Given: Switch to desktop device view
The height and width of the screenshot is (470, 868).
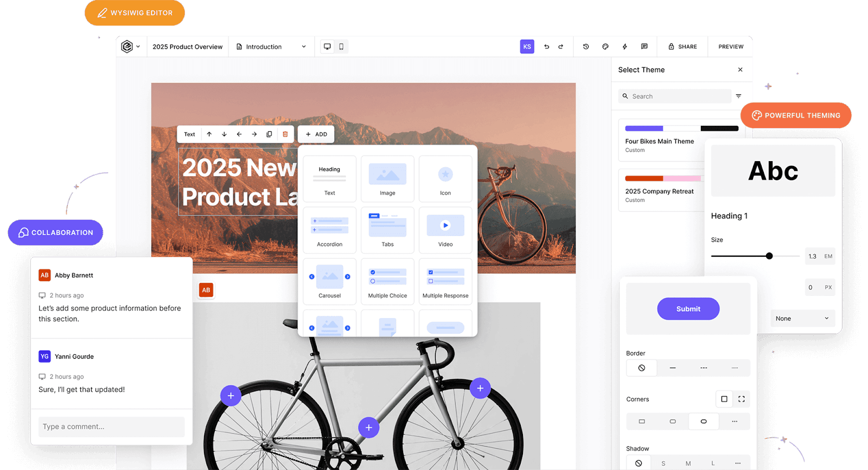Looking at the screenshot, I should 327,47.
